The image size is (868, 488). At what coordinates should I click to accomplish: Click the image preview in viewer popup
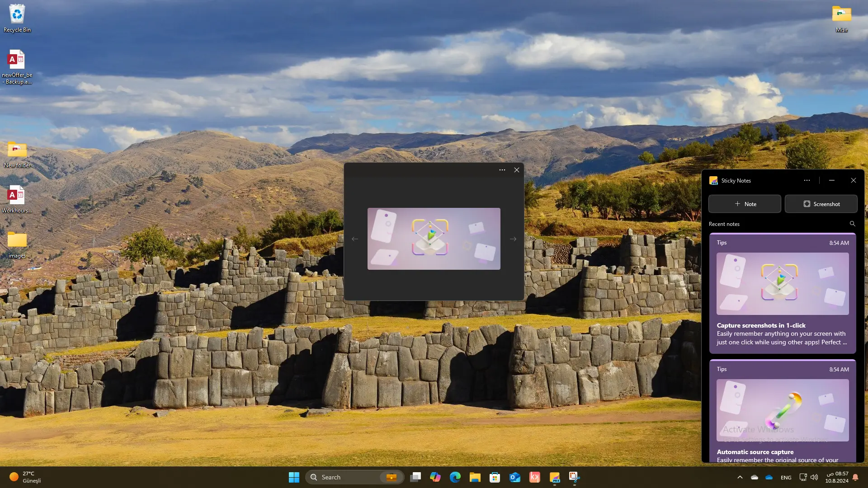(434, 239)
